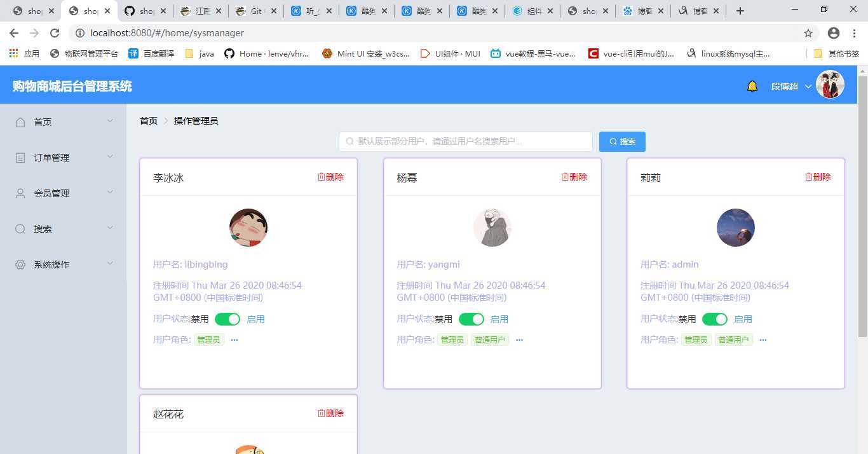868x454 pixels.
Task: Open Mint UI 安装 bookmark
Action: 366,54
